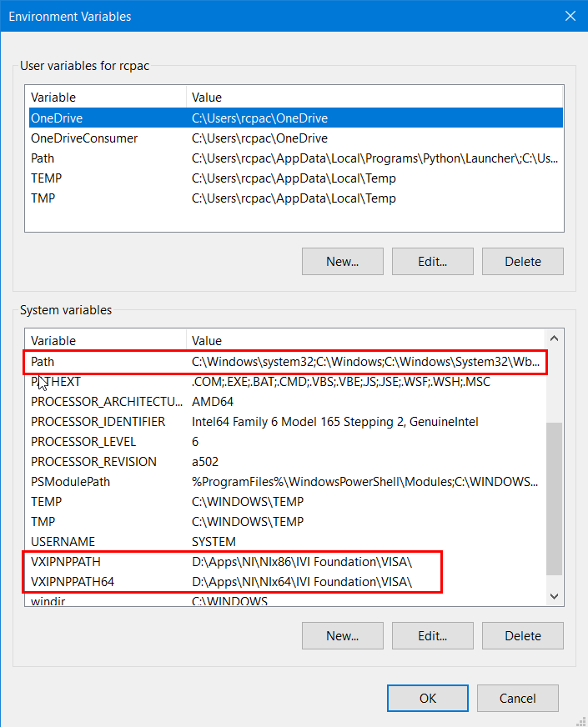Click the SYSTEM username value
The height and width of the screenshot is (727, 588).
pyautogui.click(x=214, y=541)
